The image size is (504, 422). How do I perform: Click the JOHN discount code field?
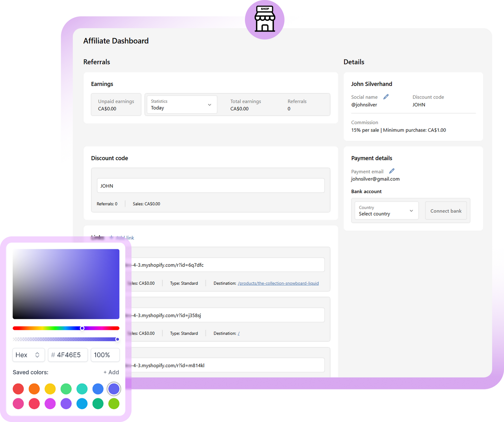[x=211, y=186]
